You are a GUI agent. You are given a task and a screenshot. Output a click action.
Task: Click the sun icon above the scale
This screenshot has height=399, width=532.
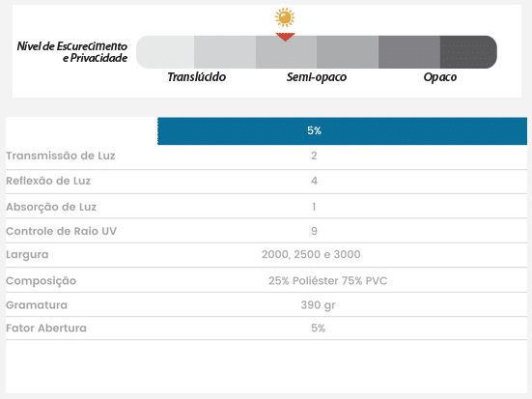285,17
